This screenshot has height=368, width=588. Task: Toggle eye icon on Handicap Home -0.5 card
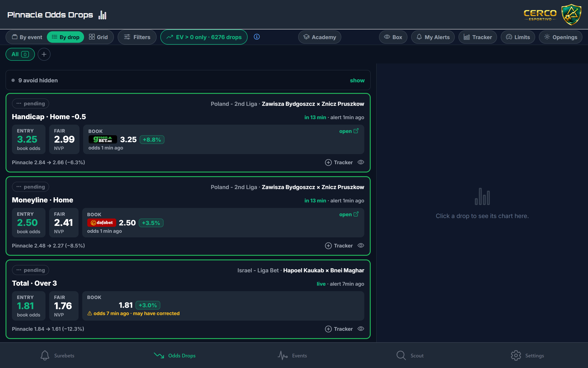pyautogui.click(x=361, y=162)
